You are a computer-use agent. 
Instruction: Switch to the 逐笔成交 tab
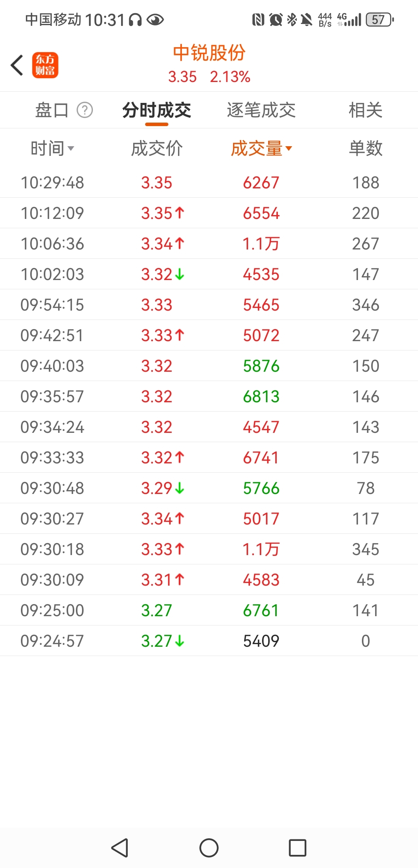click(x=261, y=110)
